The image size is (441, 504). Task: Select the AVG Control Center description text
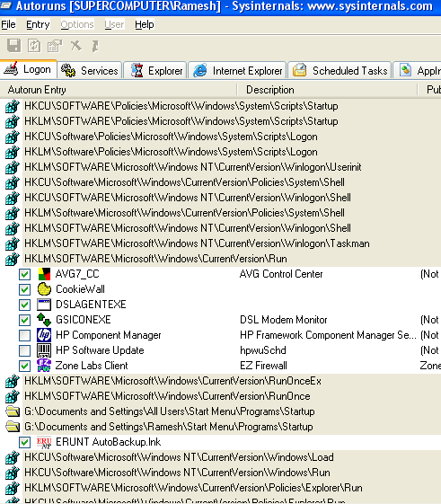tap(281, 274)
